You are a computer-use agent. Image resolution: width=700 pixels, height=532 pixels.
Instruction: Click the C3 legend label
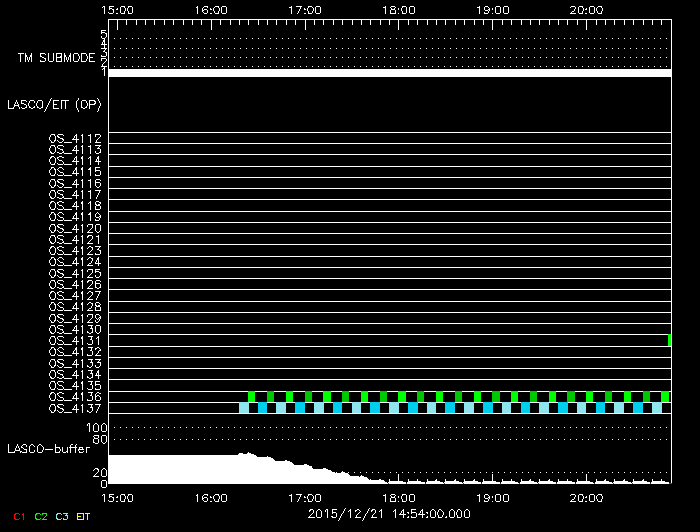point(63,516)
